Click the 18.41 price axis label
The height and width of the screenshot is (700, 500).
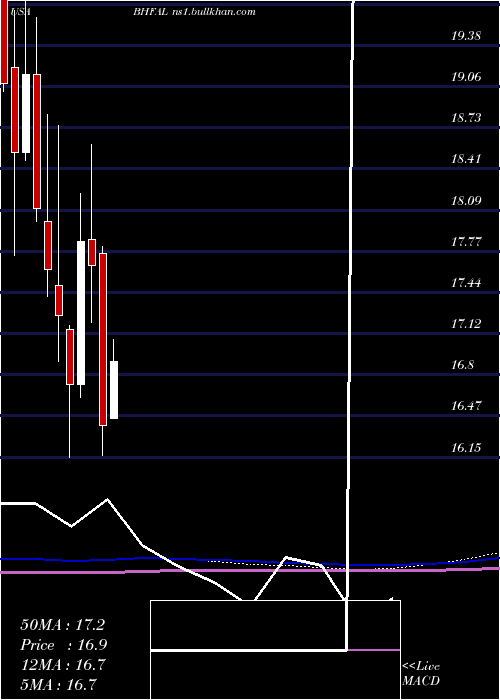466,159
